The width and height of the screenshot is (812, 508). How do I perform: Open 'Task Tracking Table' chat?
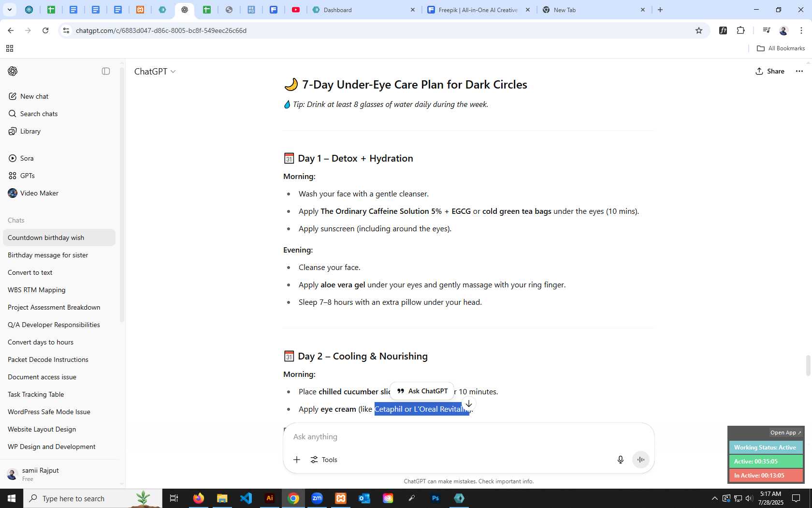click(x=59, y=394)
